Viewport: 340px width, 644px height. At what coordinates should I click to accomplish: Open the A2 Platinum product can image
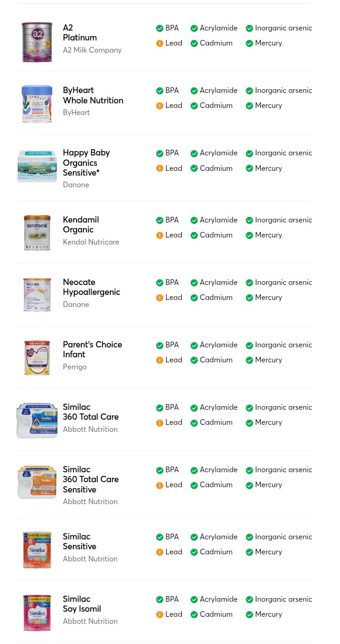[x=37, y=42]
